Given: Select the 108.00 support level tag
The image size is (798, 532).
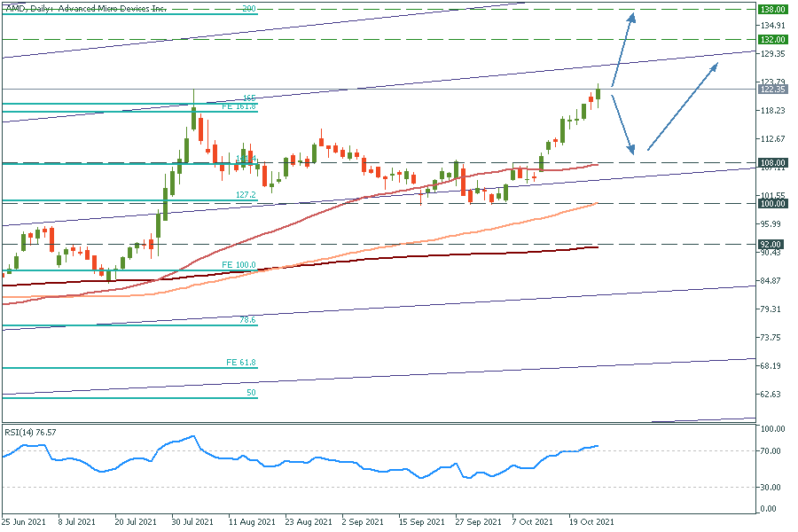Looking at the screenshot, I should [772, 163].
